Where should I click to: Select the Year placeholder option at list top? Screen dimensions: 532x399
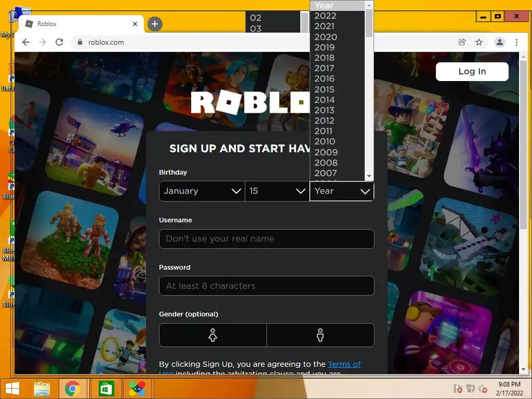tap(337, 5)
